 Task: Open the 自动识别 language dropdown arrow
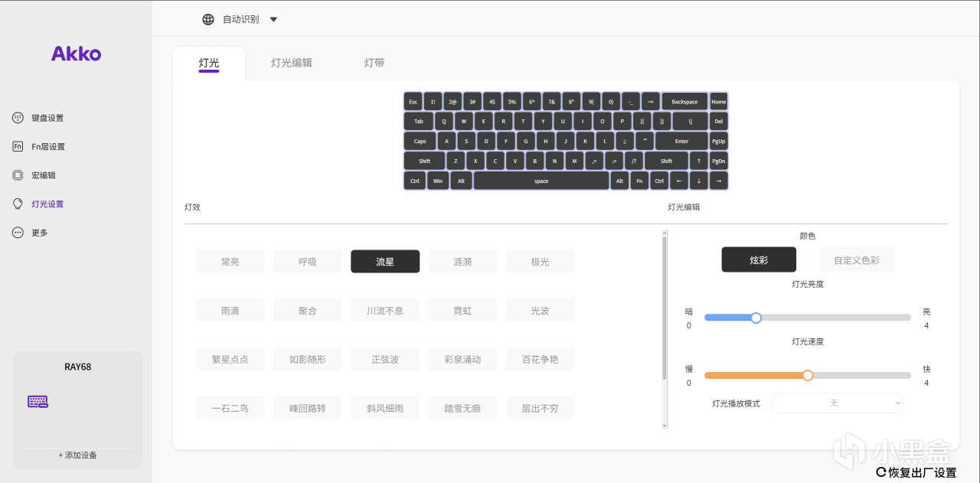[274, 19]
